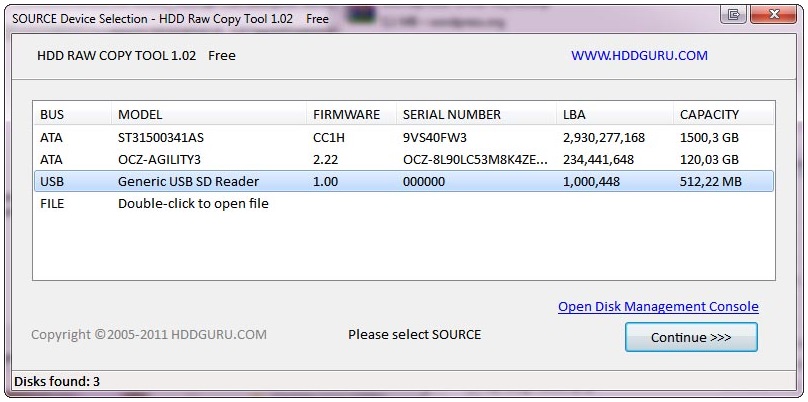Screen dimensions: 808x402
Task: Click Disks found: 3 status text
Action: [x=57, y=382]
